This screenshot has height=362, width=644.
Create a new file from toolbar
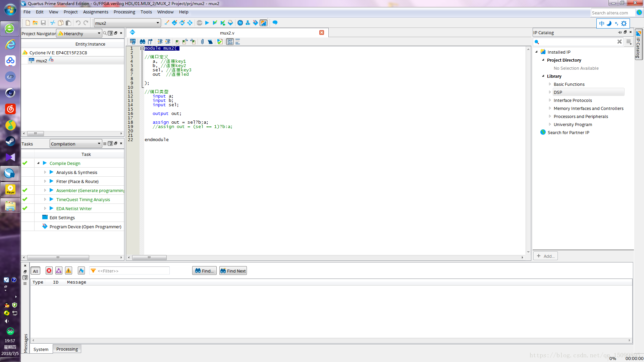(28, 23)
